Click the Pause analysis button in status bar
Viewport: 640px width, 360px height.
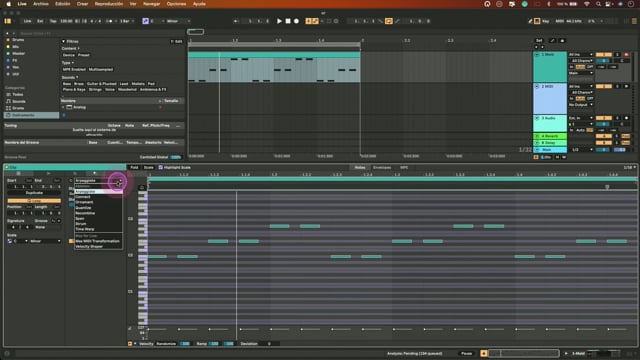tap(467, 353)
